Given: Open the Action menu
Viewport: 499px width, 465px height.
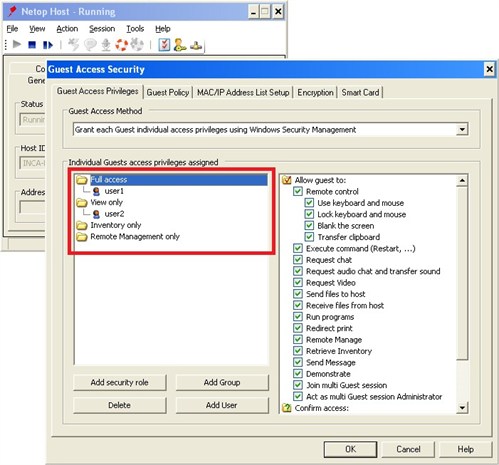Looking at the screenshot, I should 67,29.
